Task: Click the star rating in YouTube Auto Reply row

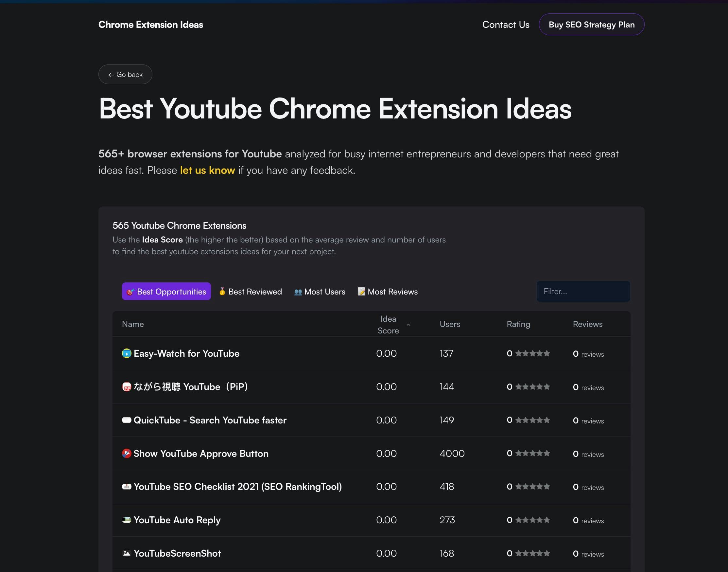Action: click(532, 520)
